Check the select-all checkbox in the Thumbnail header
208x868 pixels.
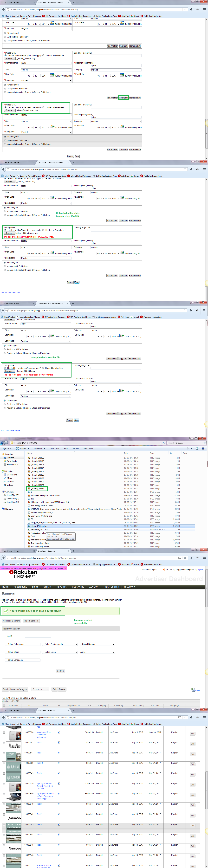[4, 705]
